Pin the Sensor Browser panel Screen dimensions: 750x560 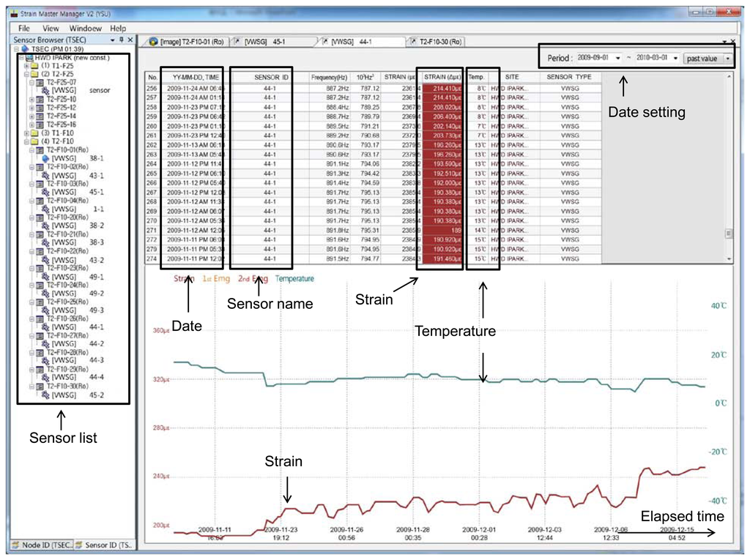tap(122, 40)
